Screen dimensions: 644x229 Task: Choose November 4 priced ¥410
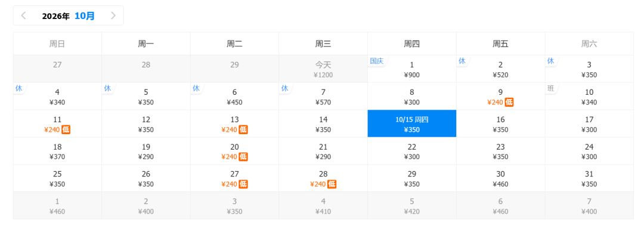click(323, 206)
